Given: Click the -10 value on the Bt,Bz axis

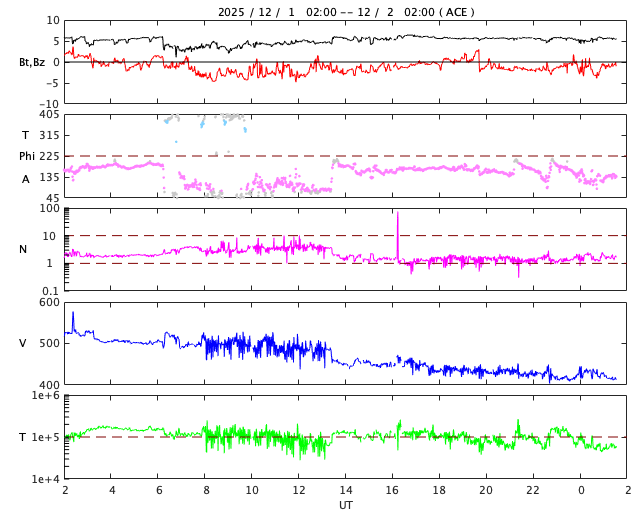Looking at the screenshot, I should click(x=47, y=103).
